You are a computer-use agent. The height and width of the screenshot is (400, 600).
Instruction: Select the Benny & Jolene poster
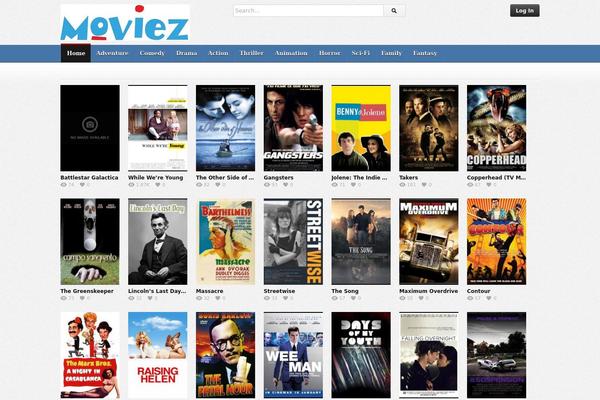point(361,128)
